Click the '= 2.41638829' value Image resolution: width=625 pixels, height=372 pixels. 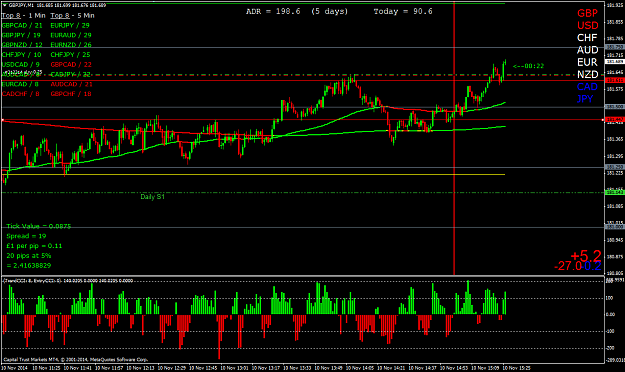click(29, 266)
